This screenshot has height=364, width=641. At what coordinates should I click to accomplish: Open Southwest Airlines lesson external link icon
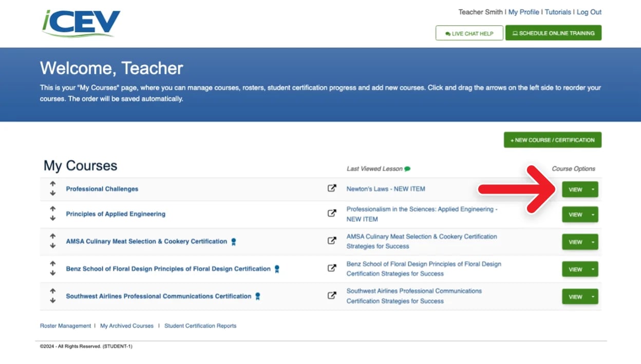332,295
